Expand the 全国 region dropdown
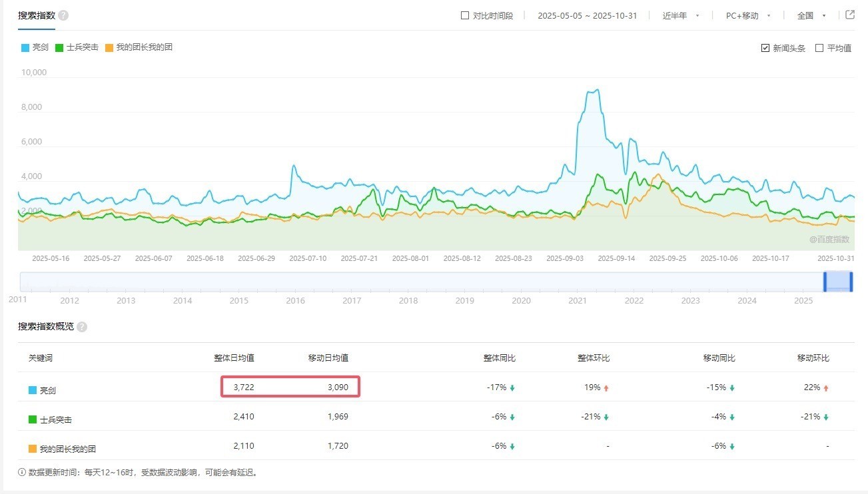The width and height of the screenshot is (868, 494). [x=811, y=15]
